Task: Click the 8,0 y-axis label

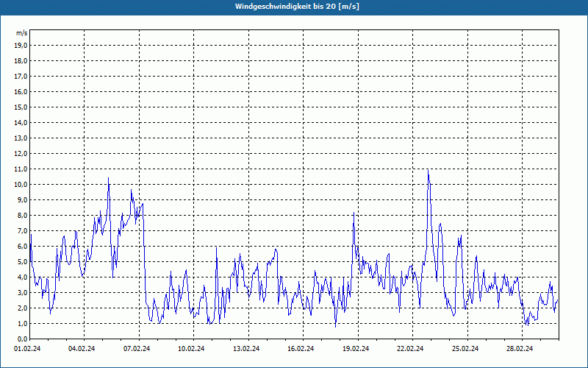Action: (22, 215)
